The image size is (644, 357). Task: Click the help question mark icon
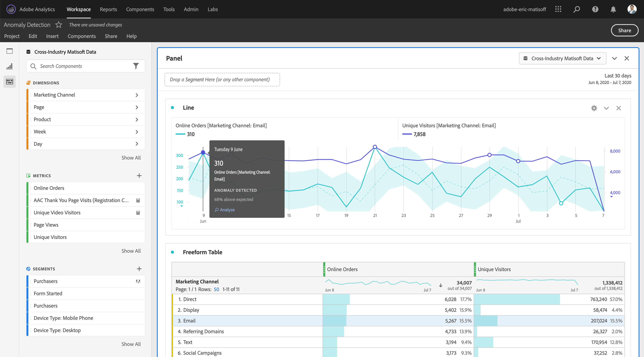595,9
